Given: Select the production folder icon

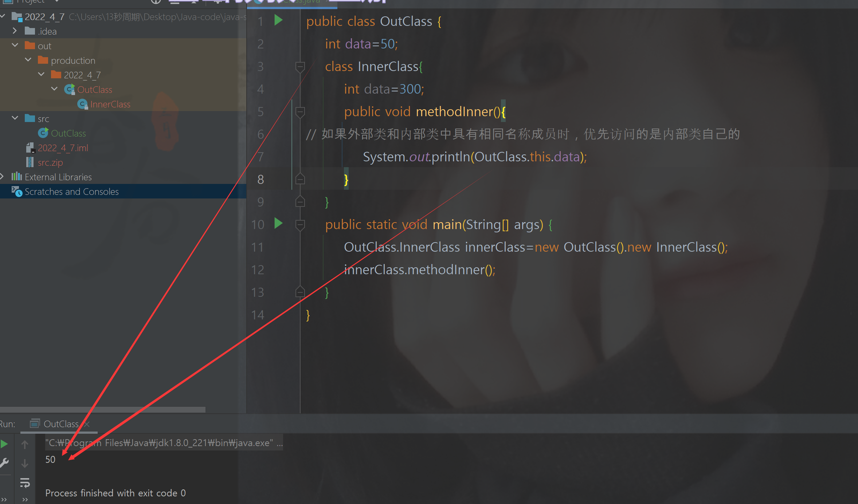Looking at the screenshot, I should click(43, 60).
